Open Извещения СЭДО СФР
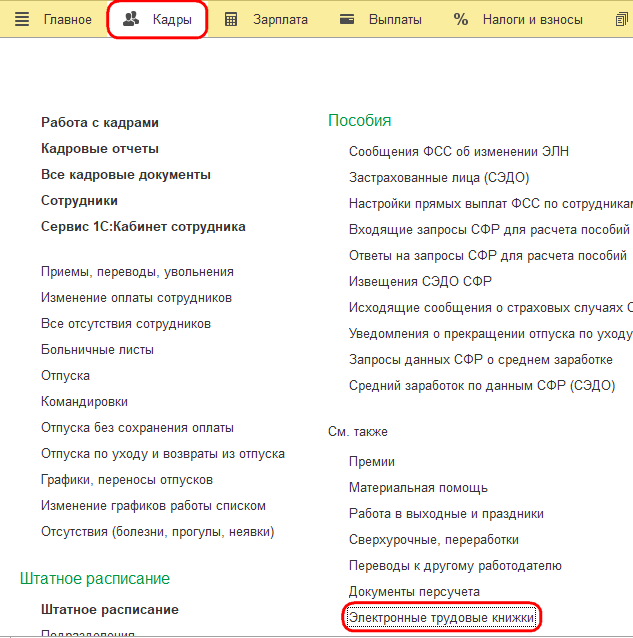 point(420,282)
